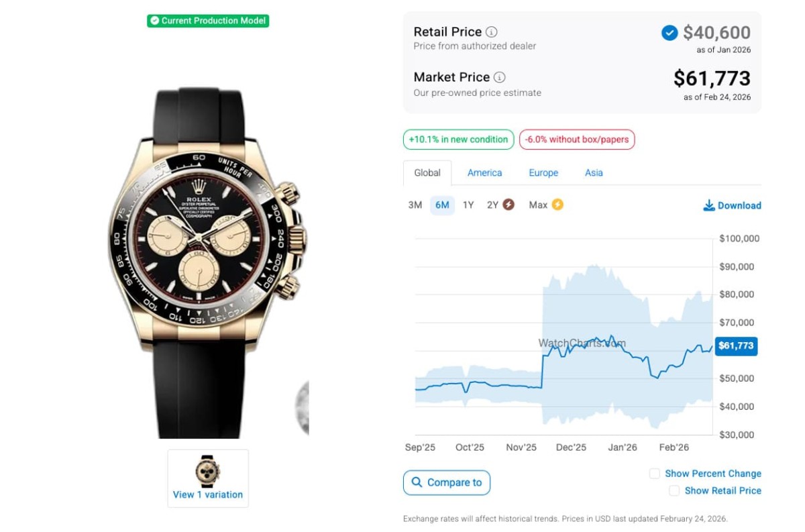
Task: Select the 1Y time range
Action: pyautogui.click(x=468, y=205)
